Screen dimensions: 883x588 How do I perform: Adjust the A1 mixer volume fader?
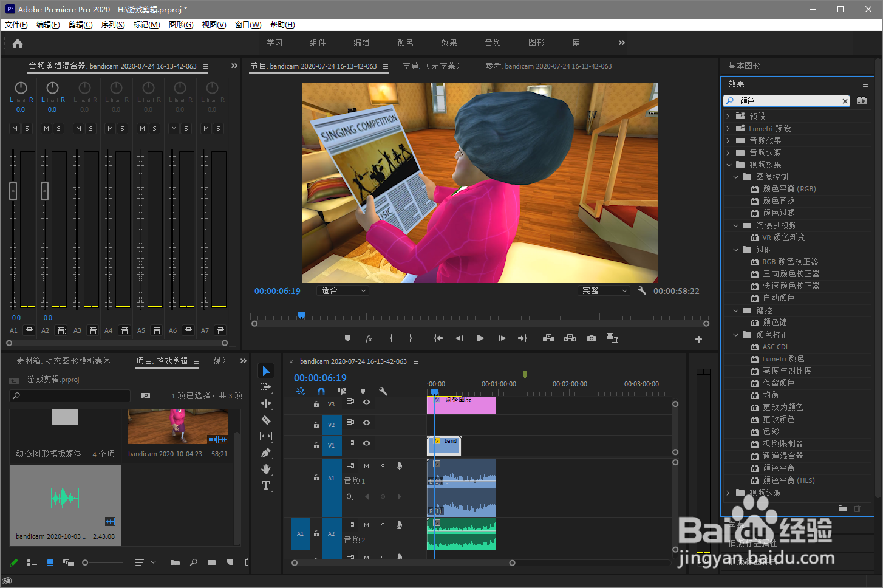point(13,191)
